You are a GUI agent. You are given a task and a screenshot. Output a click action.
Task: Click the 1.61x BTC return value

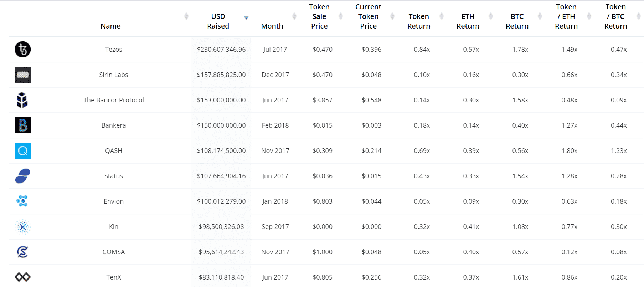(x=520, y=277)
